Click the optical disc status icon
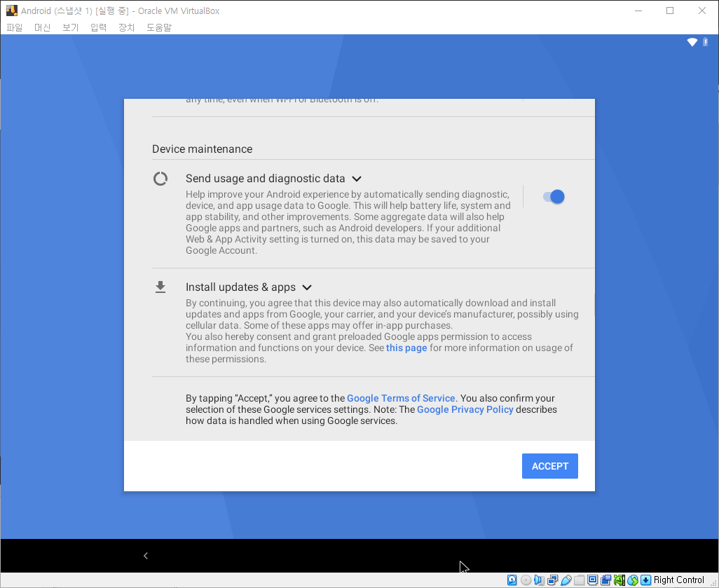This screenshot has height=588, width=719. [x=526, y=580]
